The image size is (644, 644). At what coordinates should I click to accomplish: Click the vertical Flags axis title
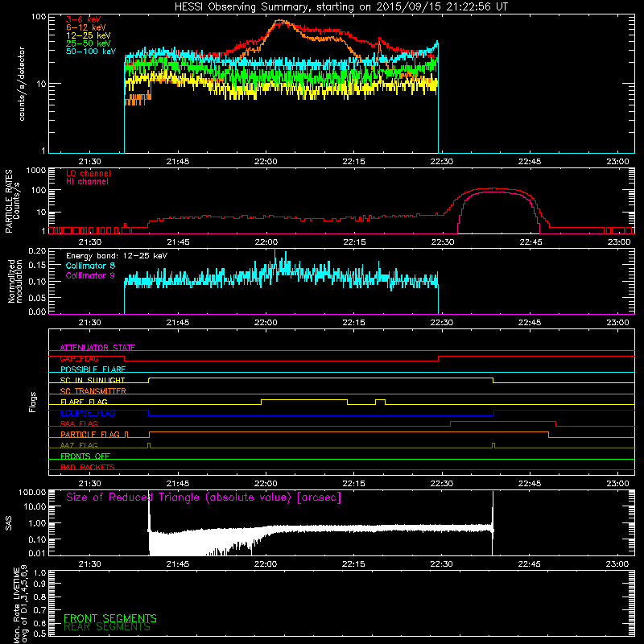[33, 402]
